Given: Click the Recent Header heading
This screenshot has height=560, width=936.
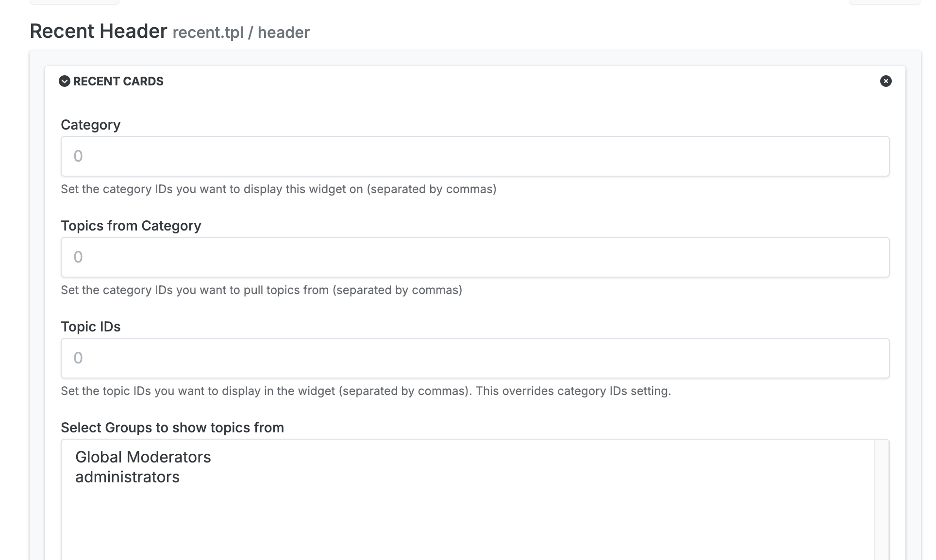Looking at the screenshot, I should [x=99, y=31].
